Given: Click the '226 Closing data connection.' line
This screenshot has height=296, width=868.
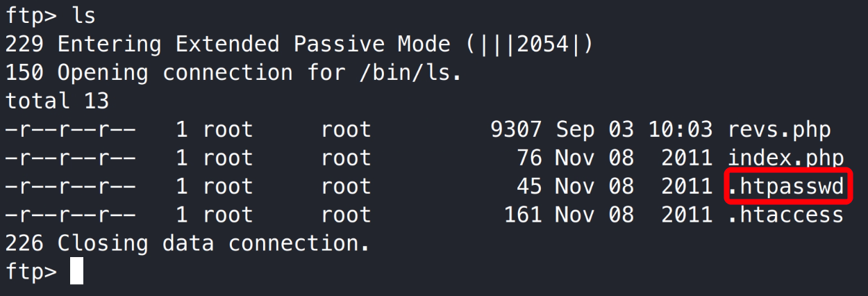Looking at the screenshot, I should 187,243.
